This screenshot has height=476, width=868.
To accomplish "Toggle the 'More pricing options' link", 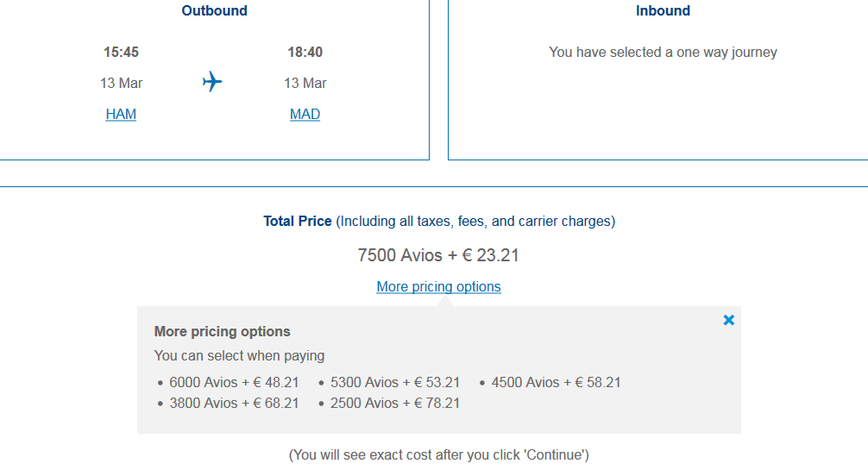I will pos(438,286).
